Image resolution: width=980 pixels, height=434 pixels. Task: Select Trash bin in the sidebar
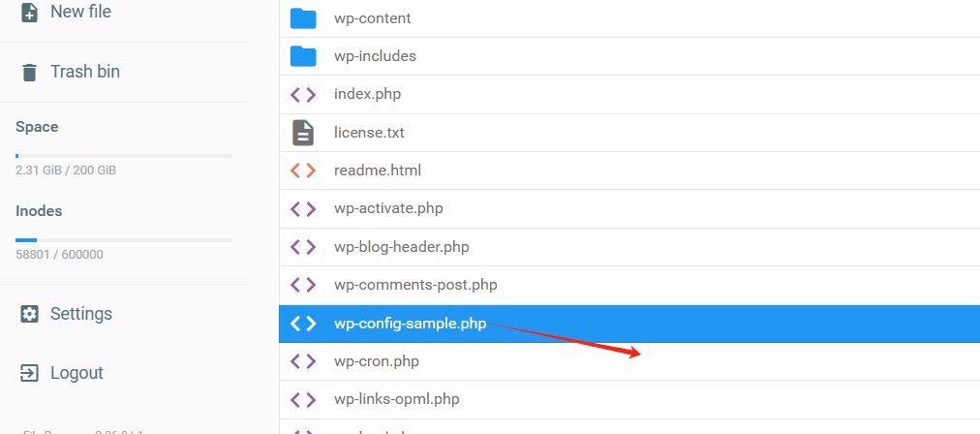85,72
